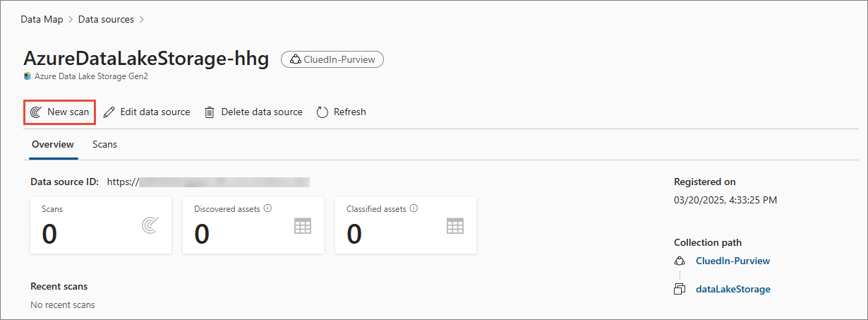Select the Overview tab
Image resolution: width=868 pixels, height=320 pixels.
click(x=53, y=144)
